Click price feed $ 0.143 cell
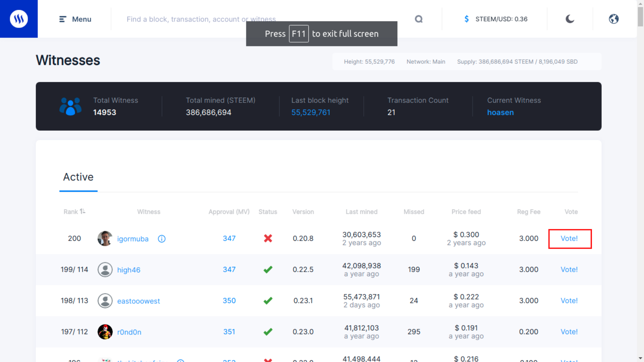Image resolution: width=644 pixels, height=362 pixels. click(466, 265)
